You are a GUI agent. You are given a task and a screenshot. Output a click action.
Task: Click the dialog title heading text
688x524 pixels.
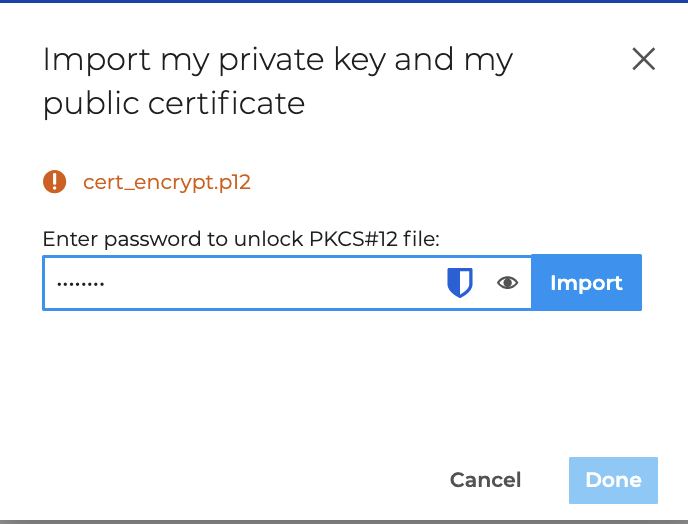tap(277, 81)
